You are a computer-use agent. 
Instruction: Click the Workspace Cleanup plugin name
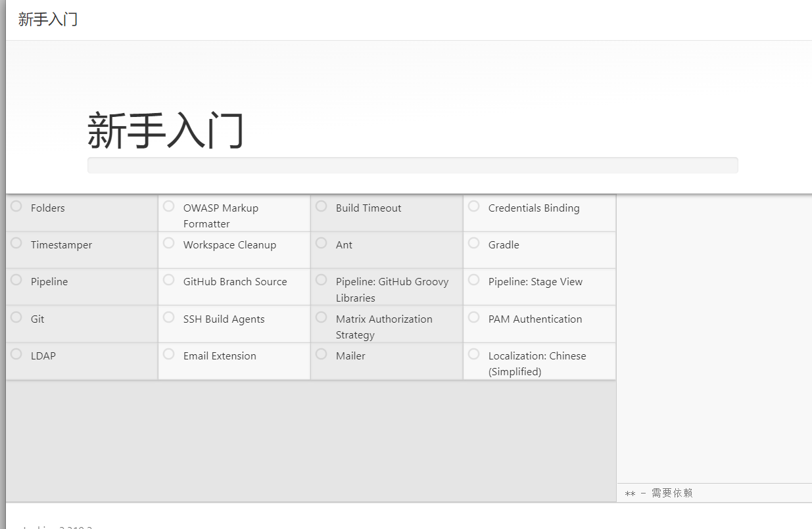(x=229, y=245)
